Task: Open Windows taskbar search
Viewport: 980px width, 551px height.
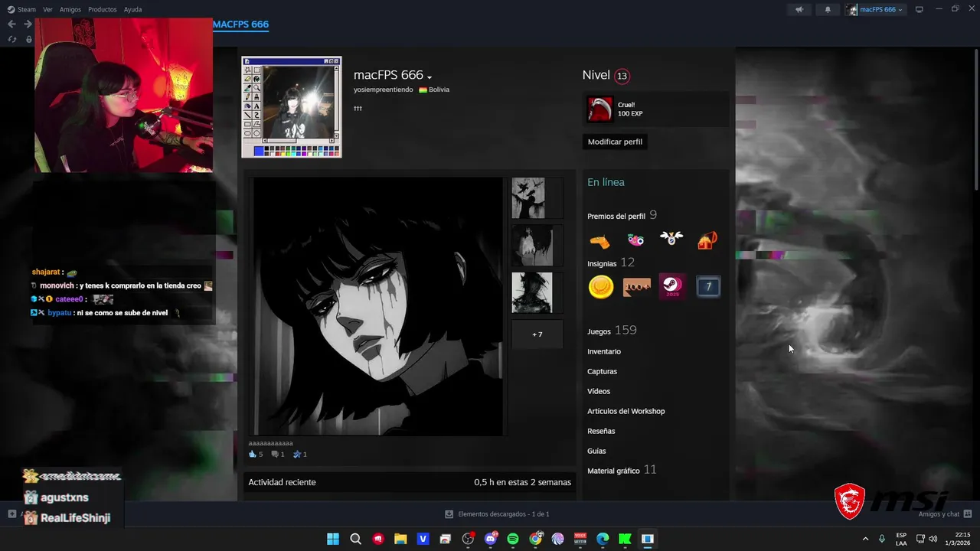Action: (x=355, y=539)
